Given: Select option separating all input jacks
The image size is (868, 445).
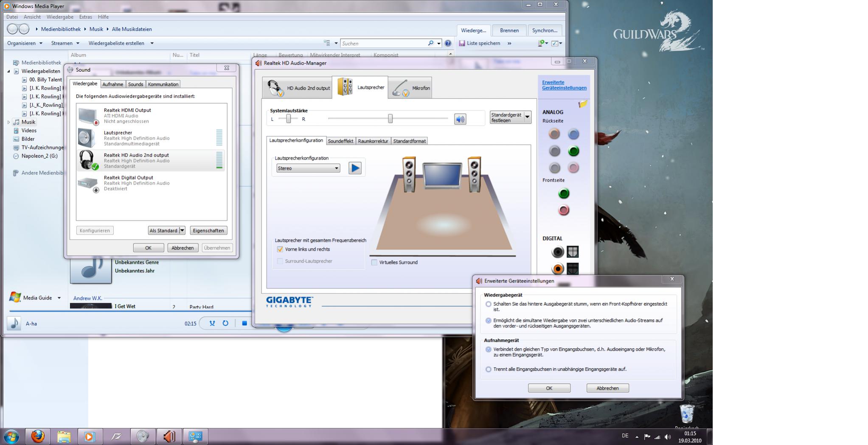Looking at the screenshot, I should (489, 369).
